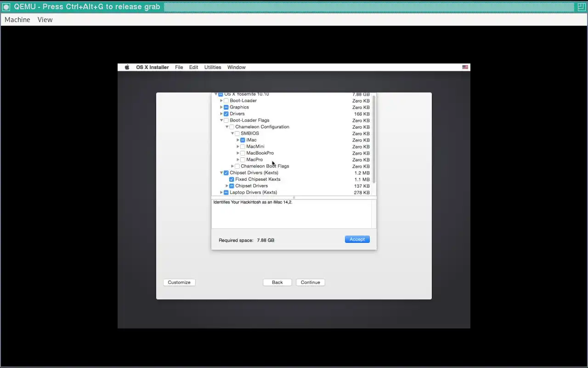Image resolution: width=588 pixels, height=368 pixels.
Task: Collapse the Boot-Loader Flags row
Action: 221,121
